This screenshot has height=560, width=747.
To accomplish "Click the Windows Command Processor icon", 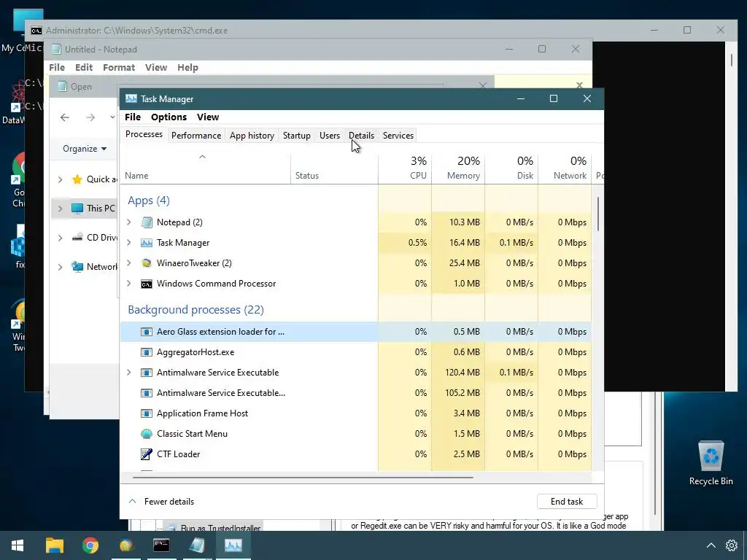I will point(147,284).
